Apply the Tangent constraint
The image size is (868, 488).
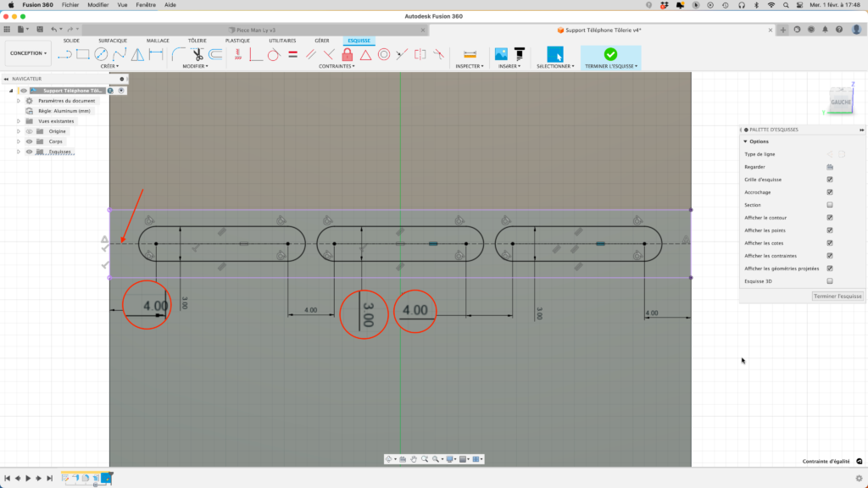pyautogui.click(x=274, y=54)
